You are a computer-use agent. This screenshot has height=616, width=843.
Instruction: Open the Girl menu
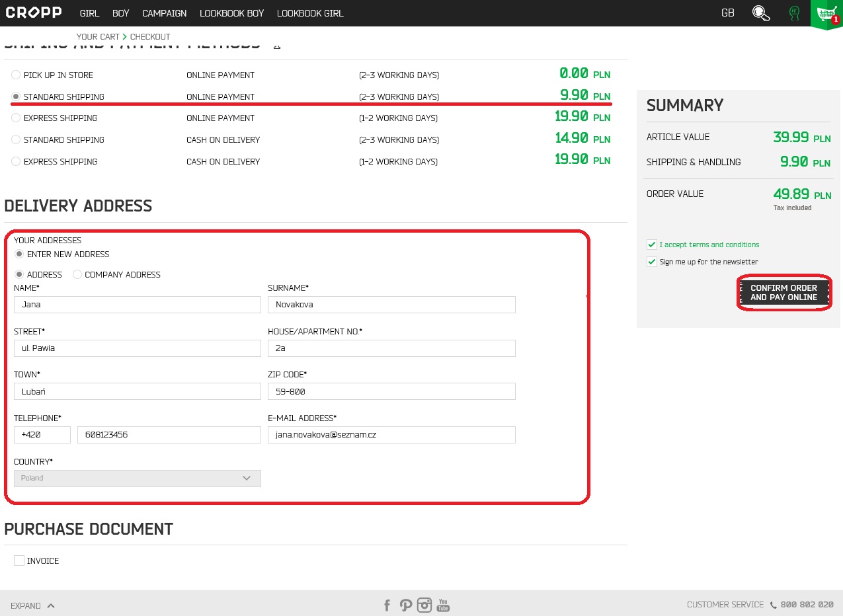pyautogui.click(x=89, y=13)
